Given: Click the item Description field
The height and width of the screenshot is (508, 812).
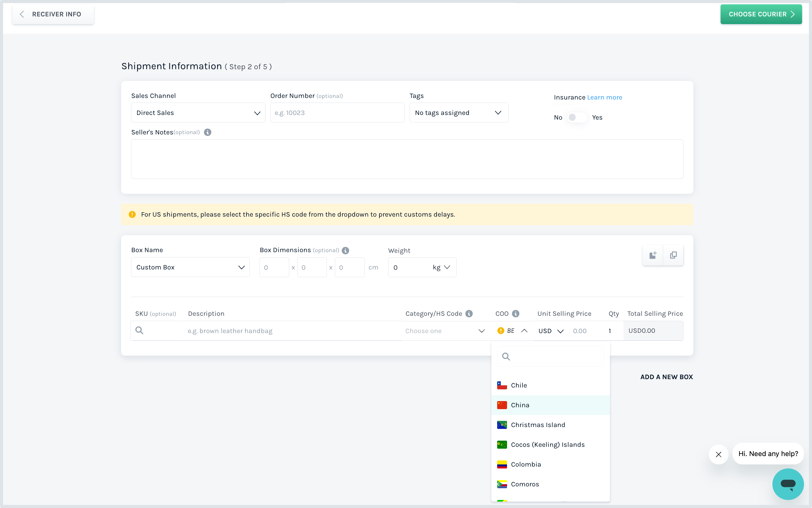Looking at the screenshot, I should 292,331.
